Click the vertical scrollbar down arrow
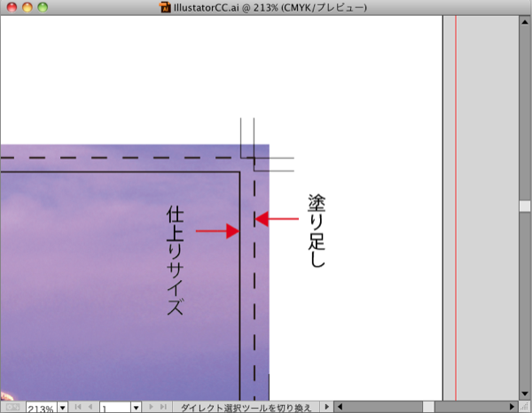This screenshot has height=413, width=532. pyautogui.click(x=525, y=394)
